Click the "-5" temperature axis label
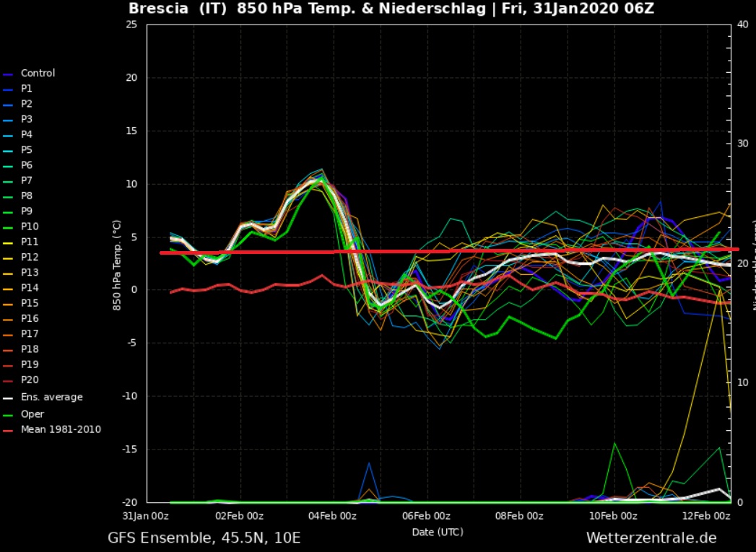 (x=132, y=343)
